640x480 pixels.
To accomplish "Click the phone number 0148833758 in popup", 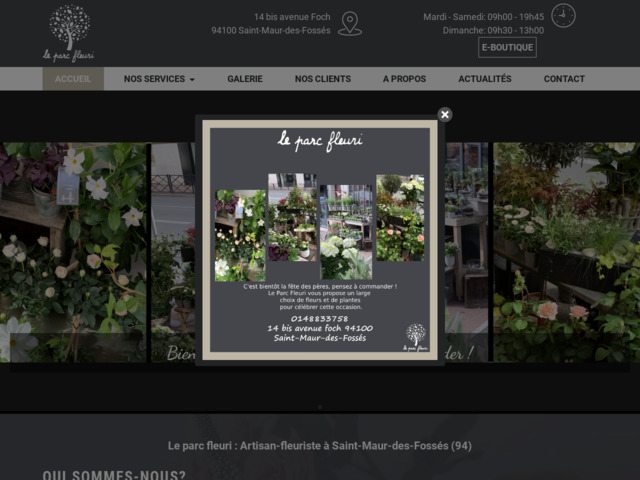I will click(x=320, y=318).
